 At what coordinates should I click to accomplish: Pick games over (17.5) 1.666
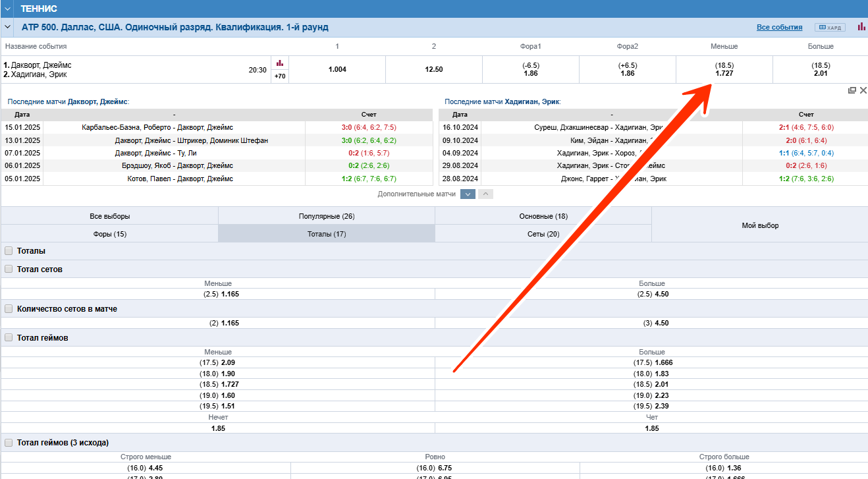652,362
